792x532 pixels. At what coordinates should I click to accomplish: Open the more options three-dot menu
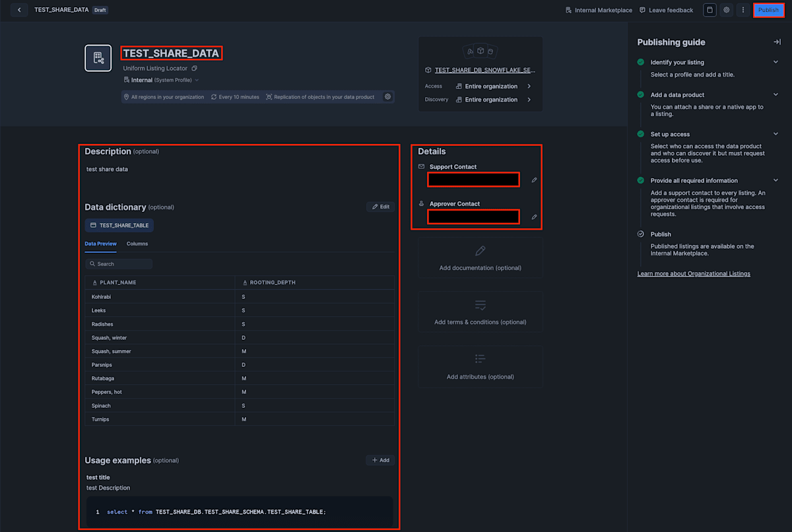click(743, 10)
